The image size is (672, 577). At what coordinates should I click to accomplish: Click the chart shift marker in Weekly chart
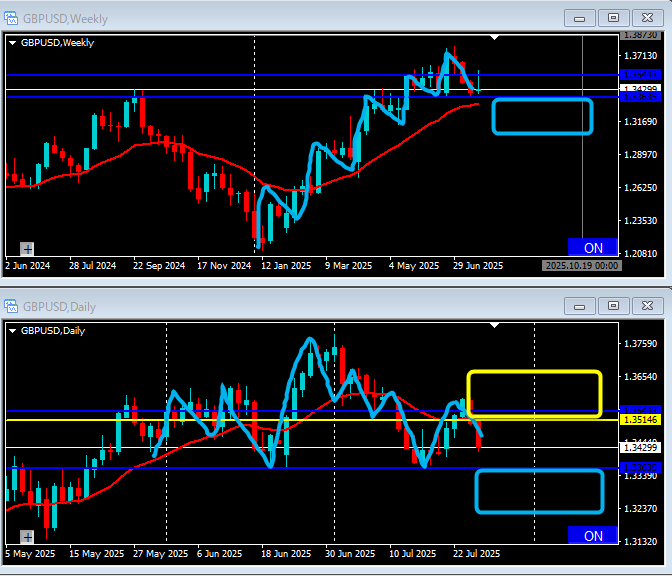(x=495, y=38)
